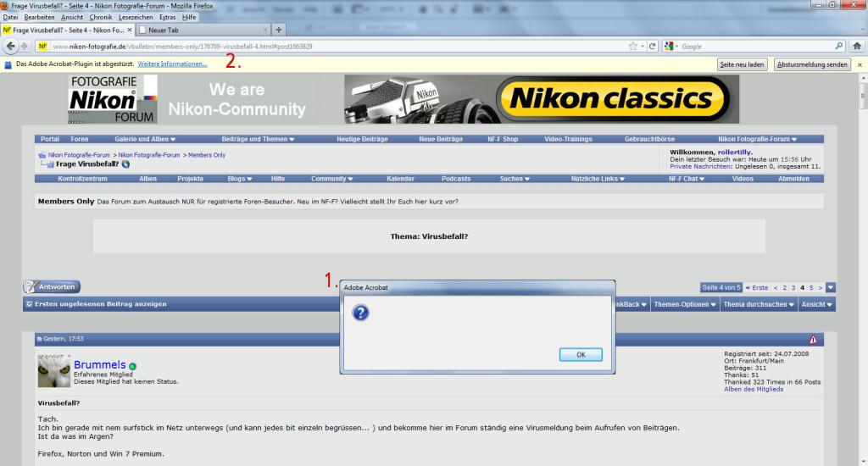Click Ersten ungelesenen Beitrag anzeigen
Image resolution: width=868 pixels, height=466 pixels.
tap(100, 304)
